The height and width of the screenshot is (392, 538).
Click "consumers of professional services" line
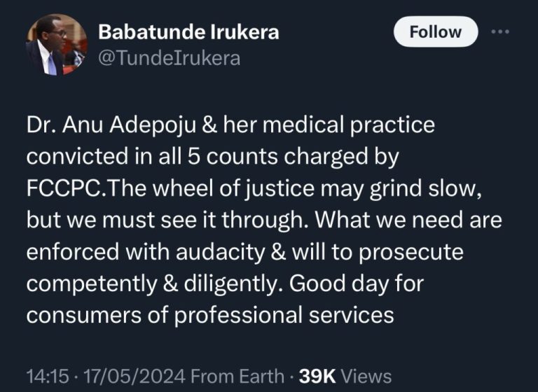pos(210,315)
